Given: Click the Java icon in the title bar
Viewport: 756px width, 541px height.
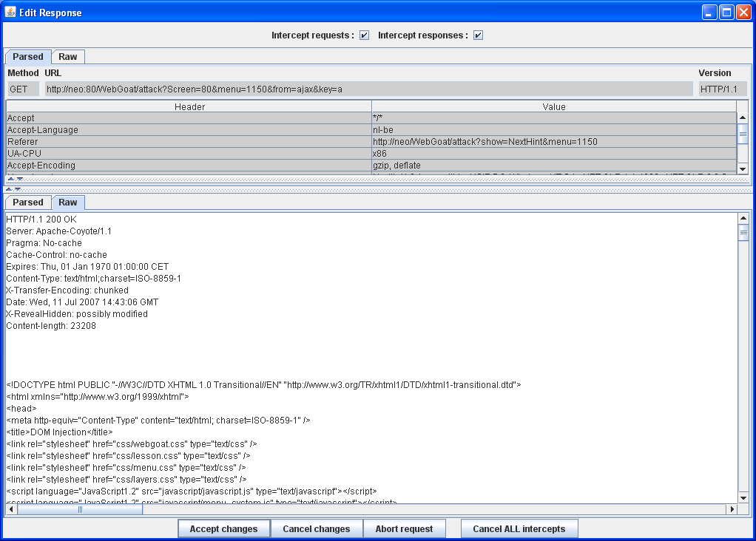Looking at the screenshot, I should coord(10,13).
